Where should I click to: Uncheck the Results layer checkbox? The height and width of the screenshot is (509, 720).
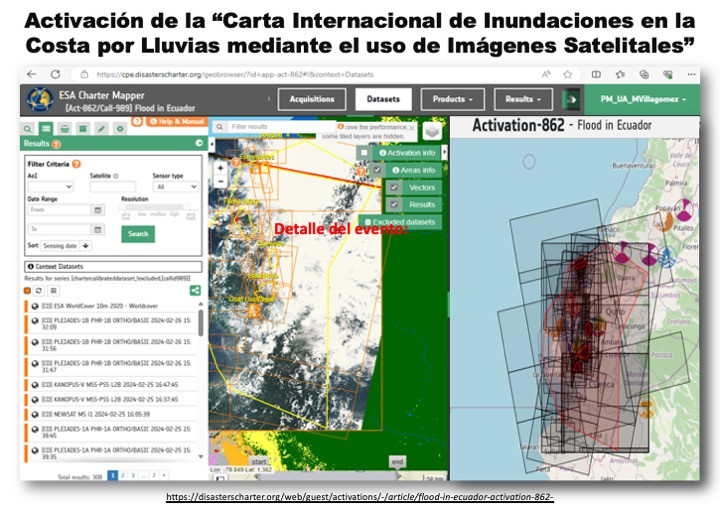(394, 204)
